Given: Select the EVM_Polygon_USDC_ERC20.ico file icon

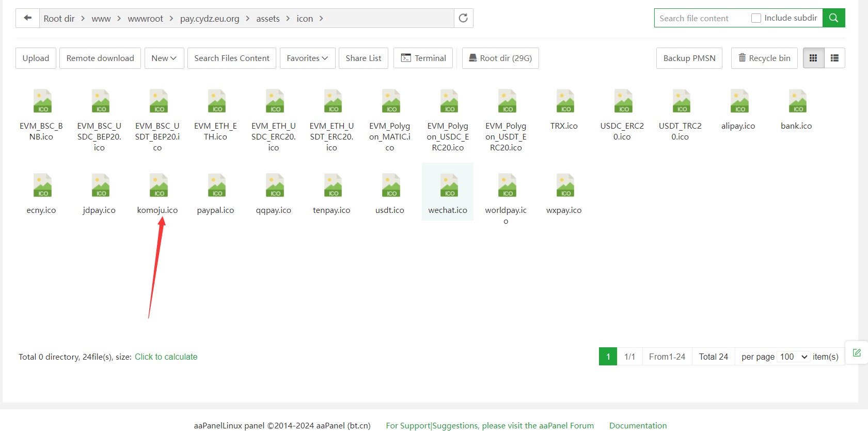Looking at the screenshot, I should pos(449,101).
